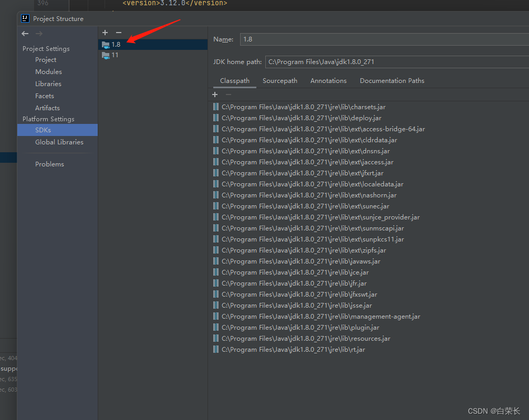The width and height of the screenshot is (529, 420).
Task: Select the Classpath tab
Action: (234, 80)
